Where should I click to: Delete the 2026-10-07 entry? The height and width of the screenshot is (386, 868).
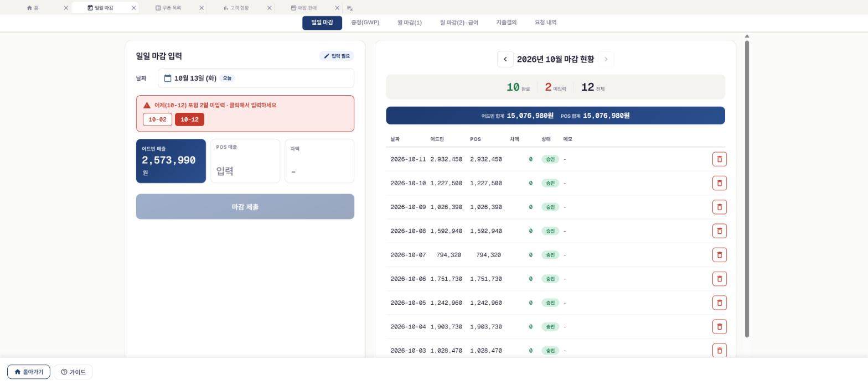719,255
